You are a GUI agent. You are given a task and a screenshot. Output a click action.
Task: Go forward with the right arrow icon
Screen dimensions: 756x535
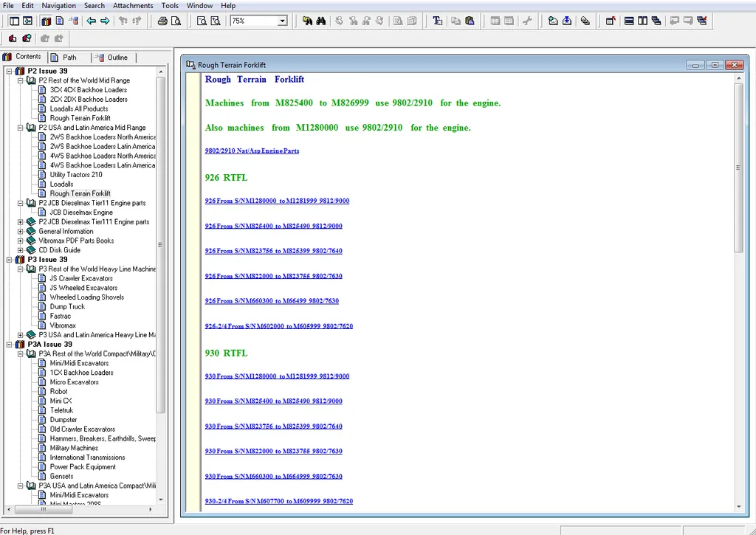pyautogui.click(x=105, y=21)
